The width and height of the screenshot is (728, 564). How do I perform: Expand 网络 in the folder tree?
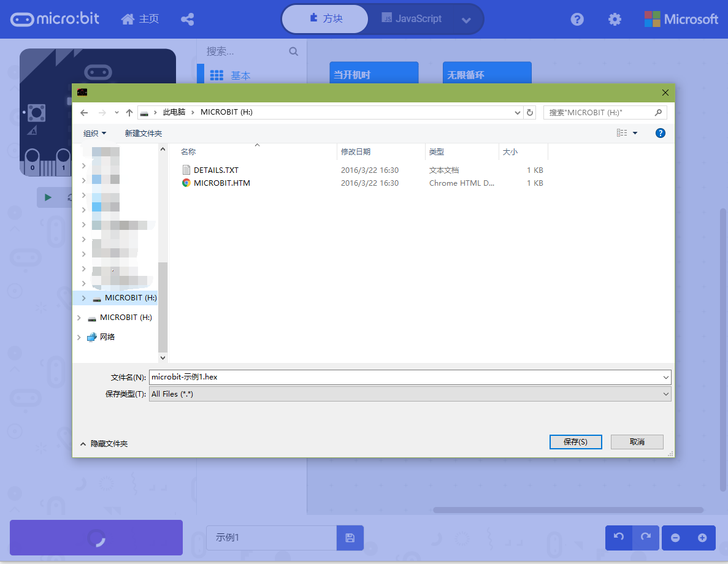pos(79,337)
